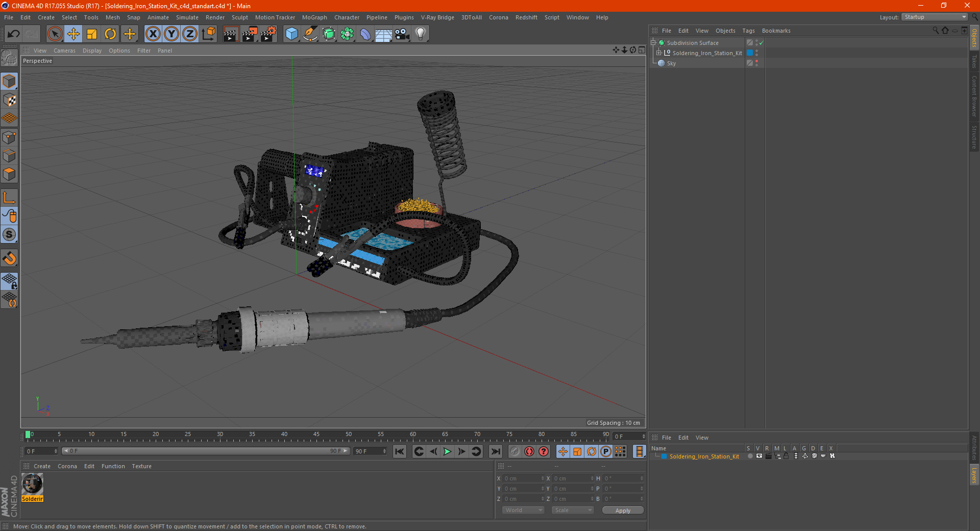Enable the Axis mode tool
Viewport: 980px width, 531px height.
click(x=9, y=198)
